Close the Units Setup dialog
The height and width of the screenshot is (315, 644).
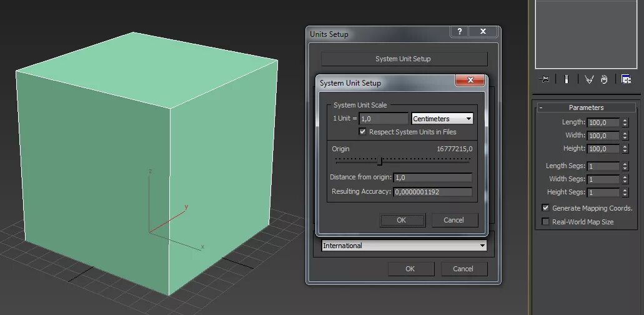(483, 32)
